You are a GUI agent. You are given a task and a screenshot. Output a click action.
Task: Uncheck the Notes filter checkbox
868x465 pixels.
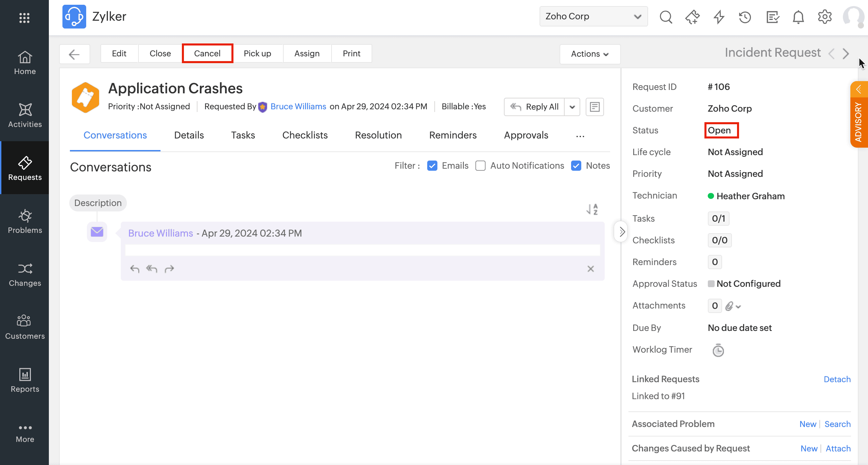(576, 166)
